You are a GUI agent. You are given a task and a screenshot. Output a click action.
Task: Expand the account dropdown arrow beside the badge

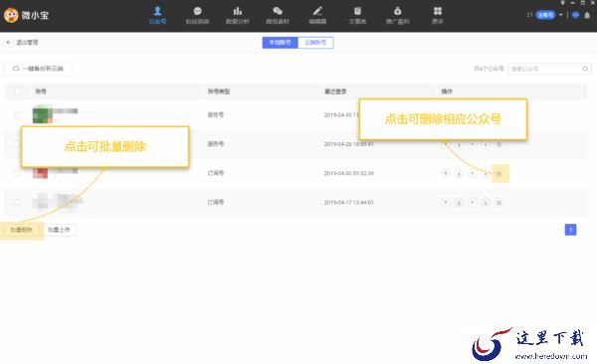pos(561,15)
